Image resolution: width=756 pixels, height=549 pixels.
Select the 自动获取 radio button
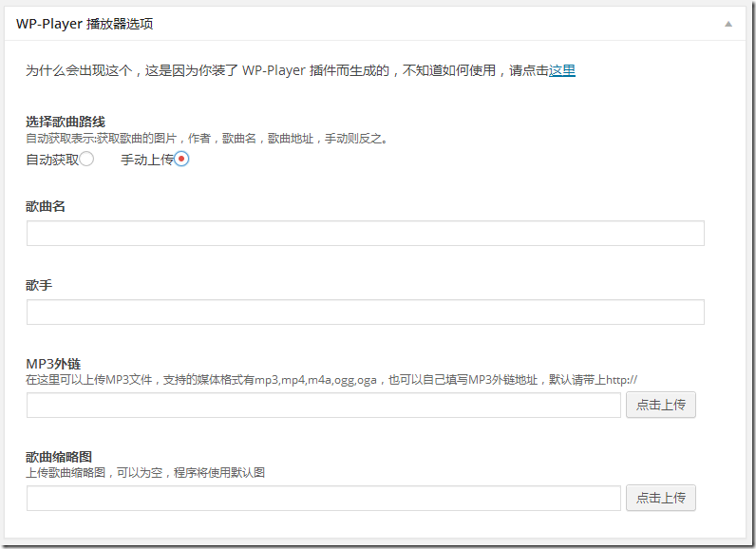click(x=86, y=159)
